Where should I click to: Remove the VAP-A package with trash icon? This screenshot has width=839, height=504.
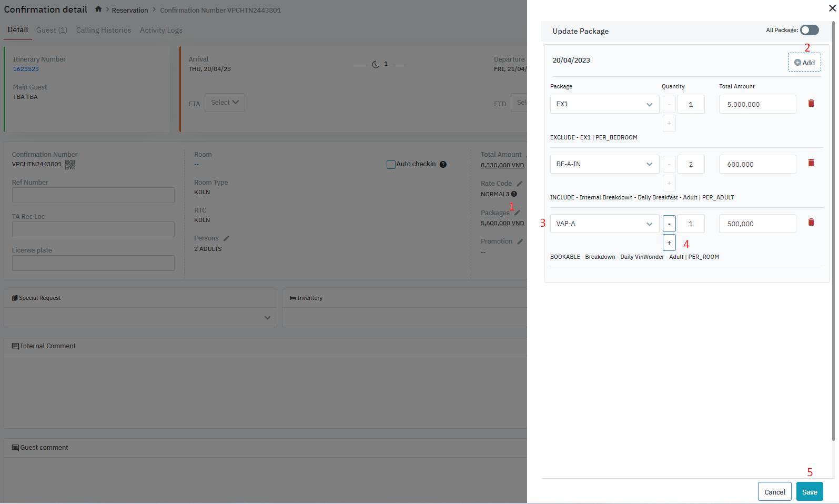click(811, 223)
